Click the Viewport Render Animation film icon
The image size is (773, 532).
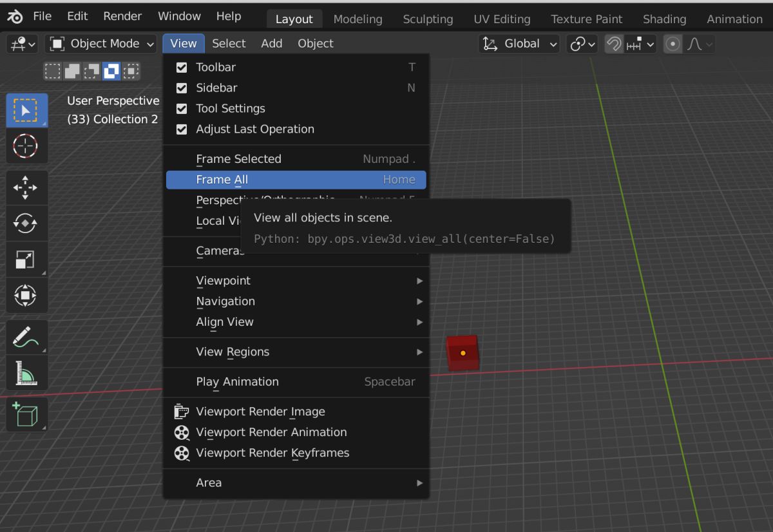(182, 432)
